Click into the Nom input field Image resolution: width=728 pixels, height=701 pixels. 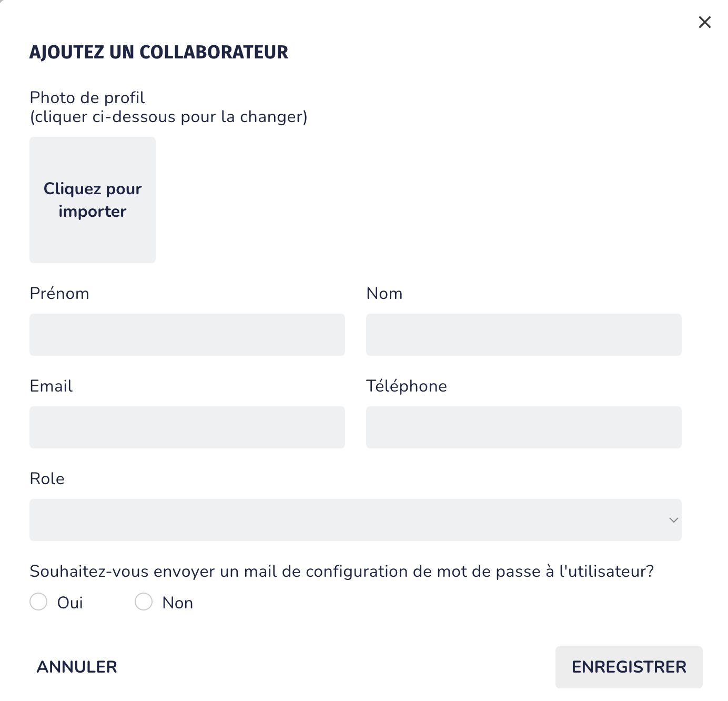tap(524, 335)
